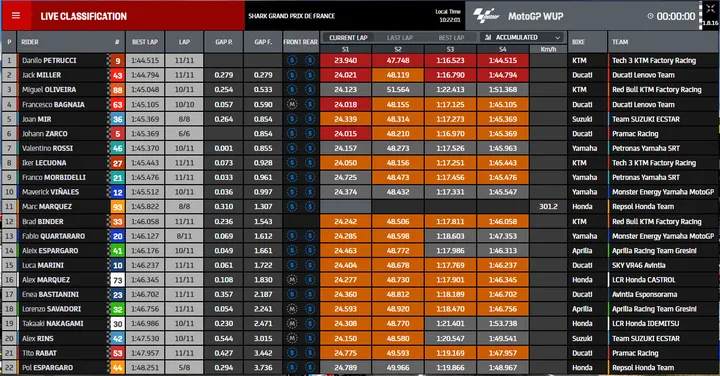
Task: Click the S1 sector header
Action: point(345,49)
